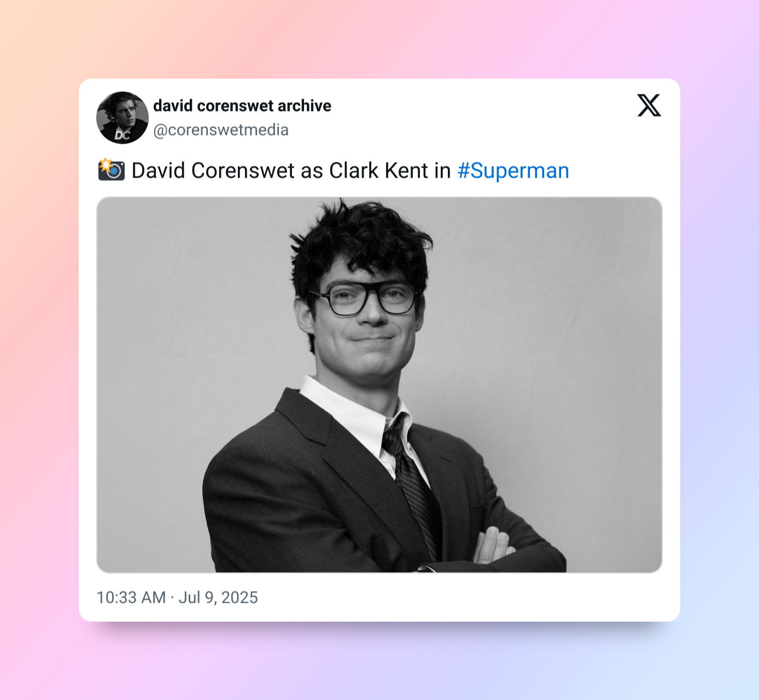Open the 'david corenswet archive' display name
This screenshot has width=759, height=700.
pos(242,105)
